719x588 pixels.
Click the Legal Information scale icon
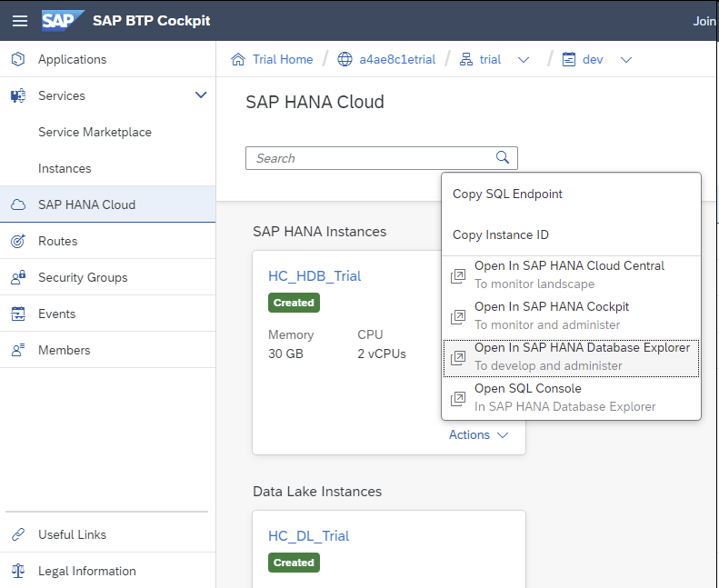pyautogui.click(x=18, y=571)
